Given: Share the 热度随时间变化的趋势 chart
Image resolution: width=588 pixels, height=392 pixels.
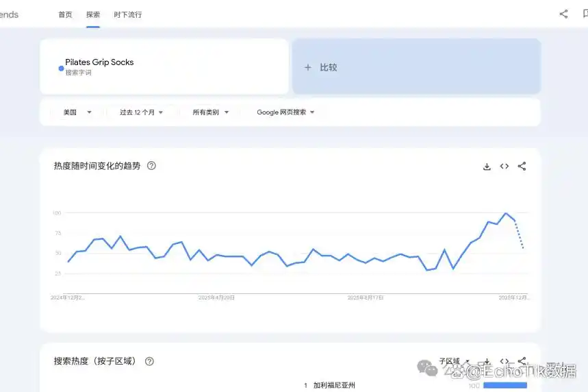Looking at the screenshot, I should tap(522, 167).
